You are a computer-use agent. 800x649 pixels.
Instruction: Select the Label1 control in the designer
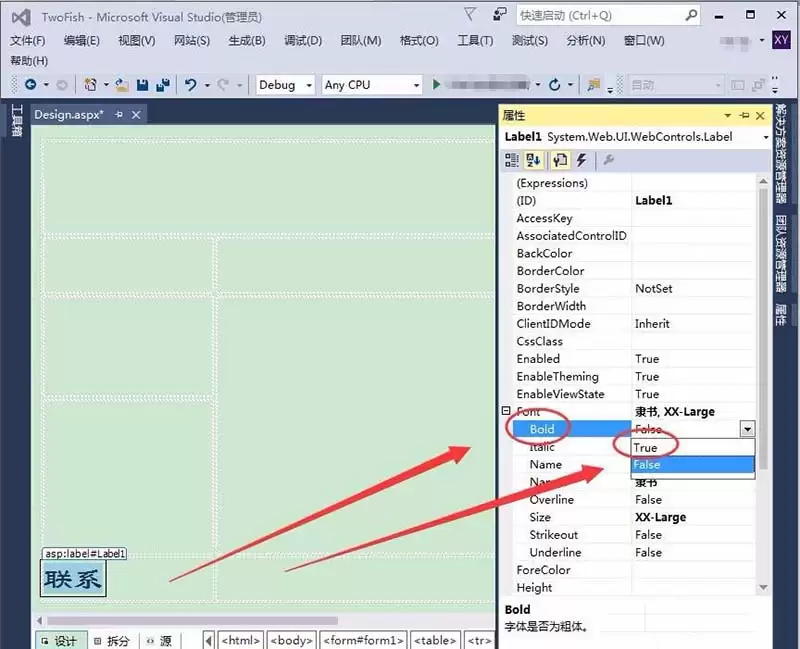point(71,578)
